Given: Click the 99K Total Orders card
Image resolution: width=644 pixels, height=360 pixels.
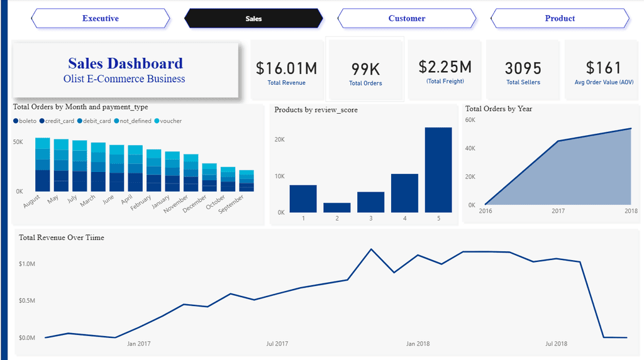Looking at the screenshot, I should tap(365, 70).
